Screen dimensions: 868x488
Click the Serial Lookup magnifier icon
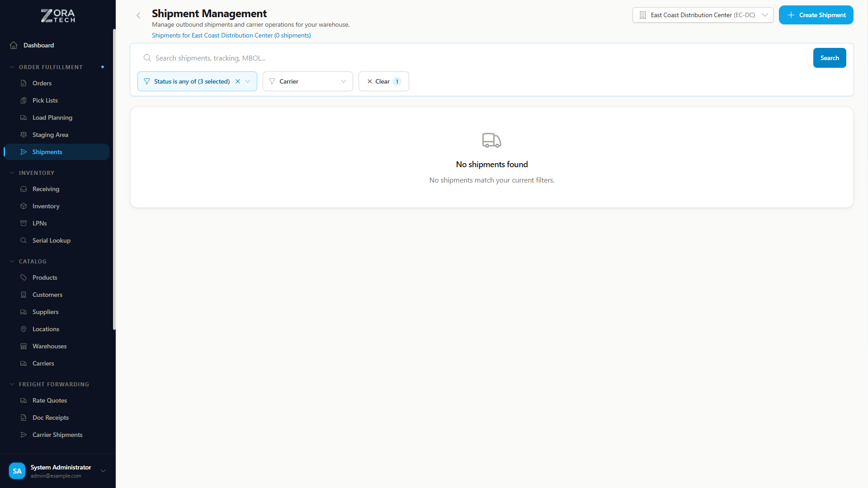[x=24, y=240]
